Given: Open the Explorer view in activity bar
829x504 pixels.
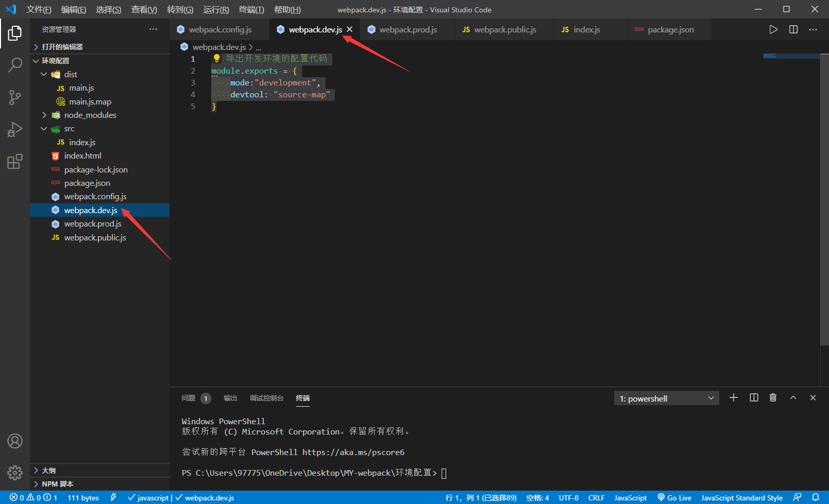Looking at the screenshot, I should 15,33.
